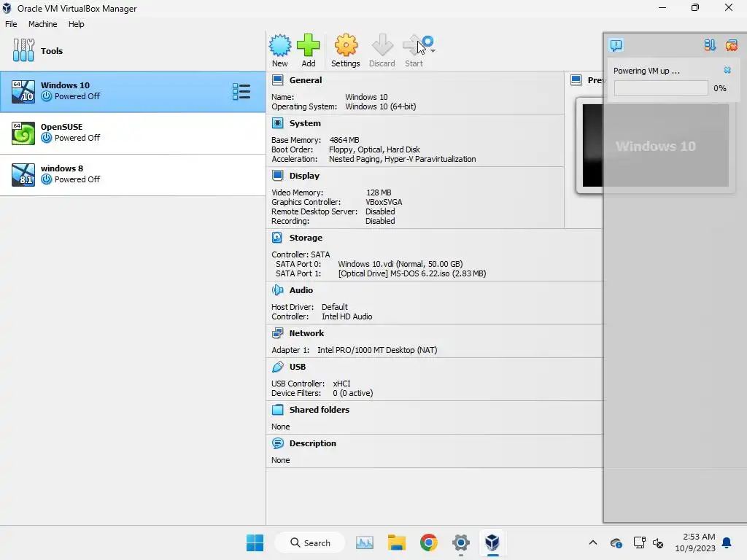Click the Display screen icon

click(277, 176)
